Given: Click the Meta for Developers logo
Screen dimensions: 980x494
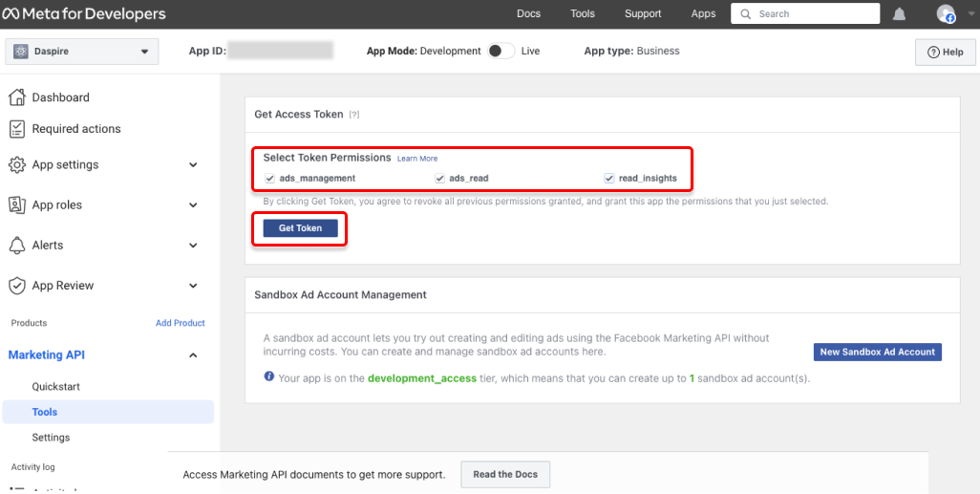Looking at the screenshot, I should 84,13.
